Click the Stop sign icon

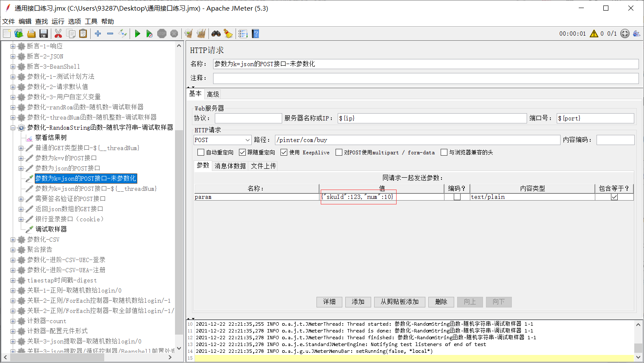[x=162, y=34]
